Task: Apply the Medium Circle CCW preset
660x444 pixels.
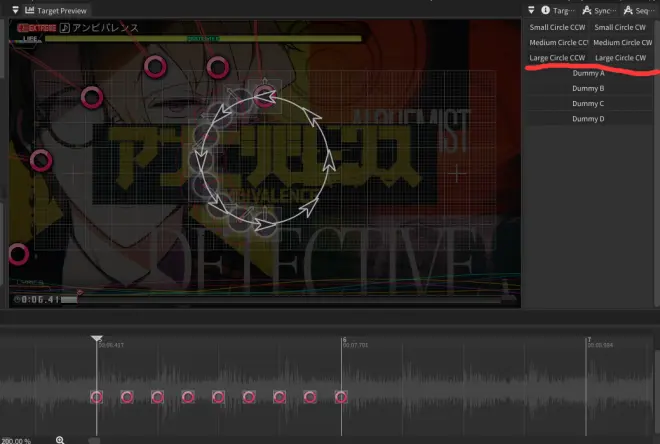Action: coord(558,43)
